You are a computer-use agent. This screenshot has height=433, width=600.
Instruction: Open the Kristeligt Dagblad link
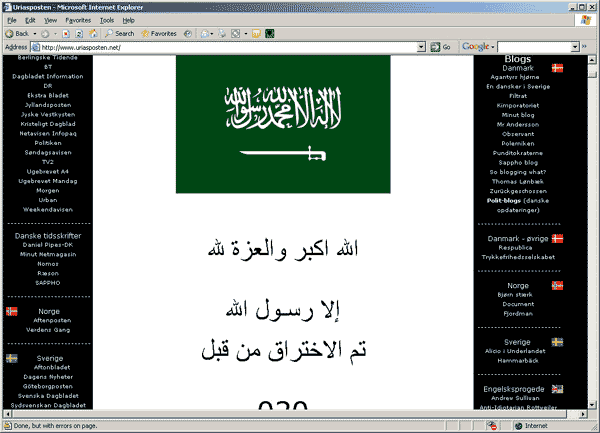tap(48, 124)
